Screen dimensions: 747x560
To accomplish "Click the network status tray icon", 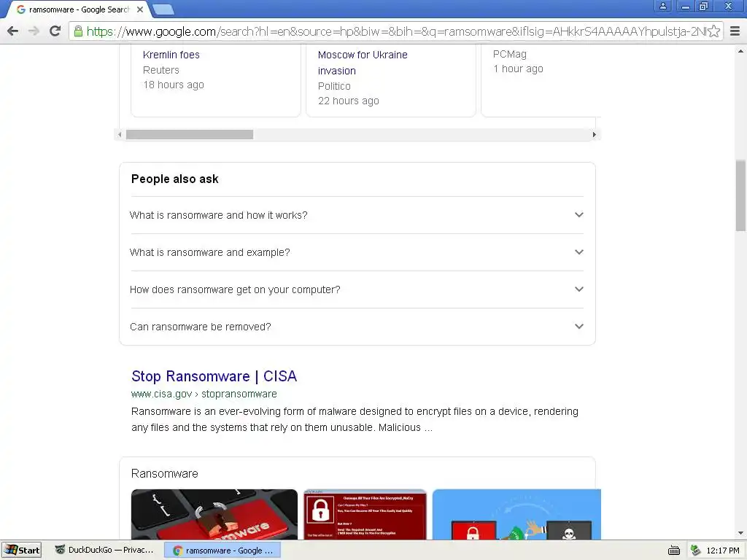I will [x=695, y=551].
